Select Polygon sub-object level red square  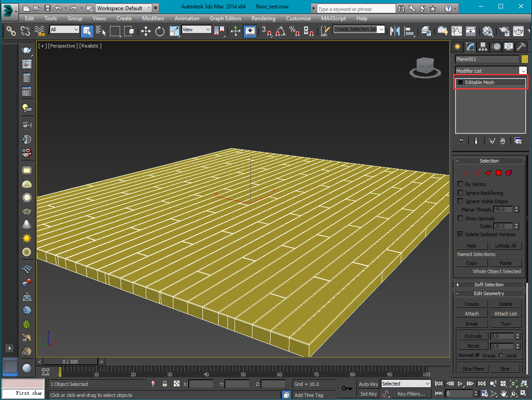[499, 173]
